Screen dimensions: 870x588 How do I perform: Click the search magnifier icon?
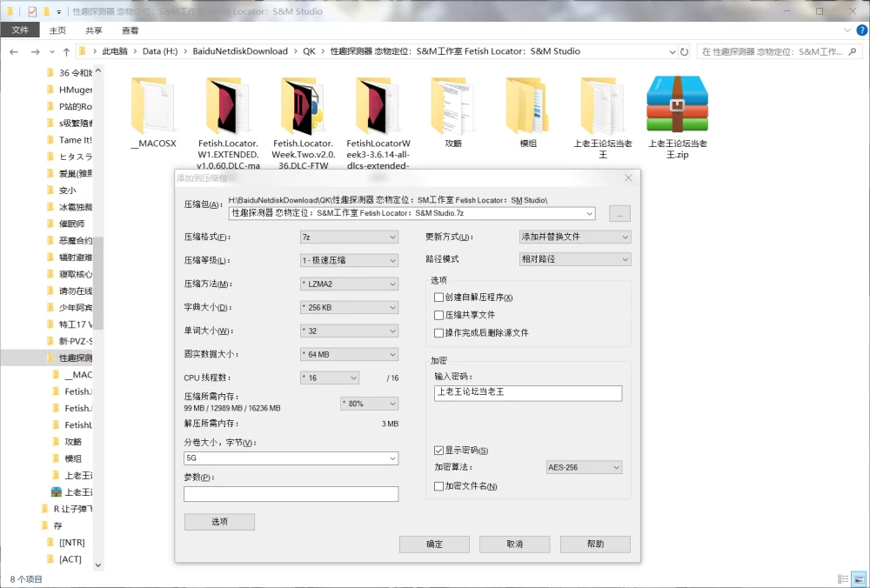point(853,51)
